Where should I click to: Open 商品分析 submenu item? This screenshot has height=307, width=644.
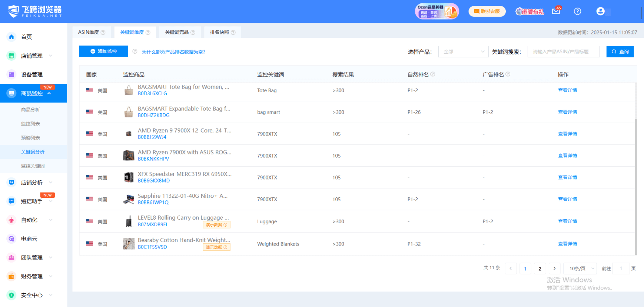point(30,110)
